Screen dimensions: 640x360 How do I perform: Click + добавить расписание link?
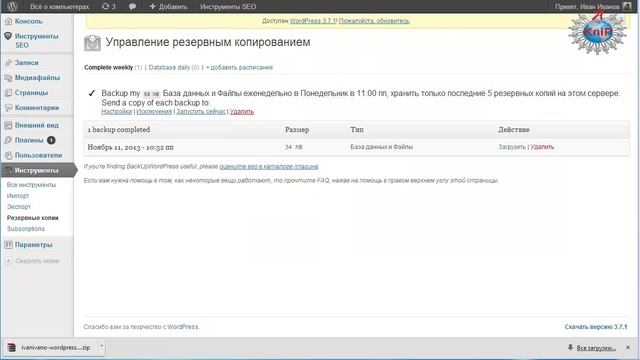pyautogui.click(x=240, y=67)
